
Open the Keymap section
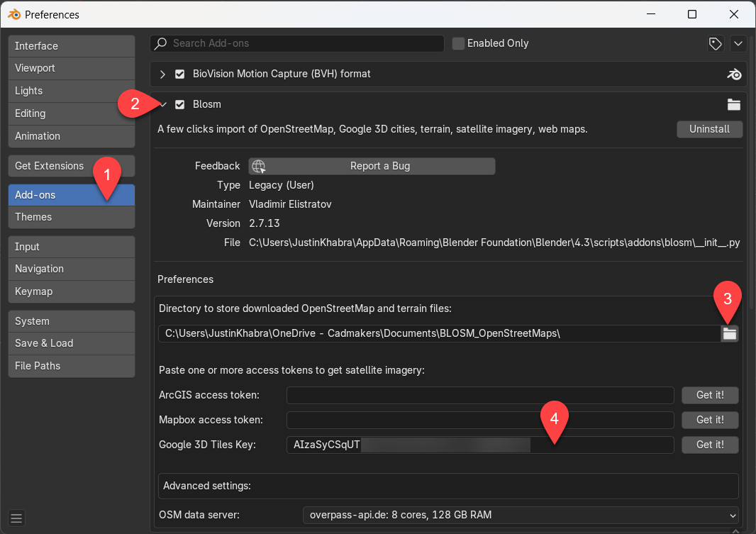point(72,291)
